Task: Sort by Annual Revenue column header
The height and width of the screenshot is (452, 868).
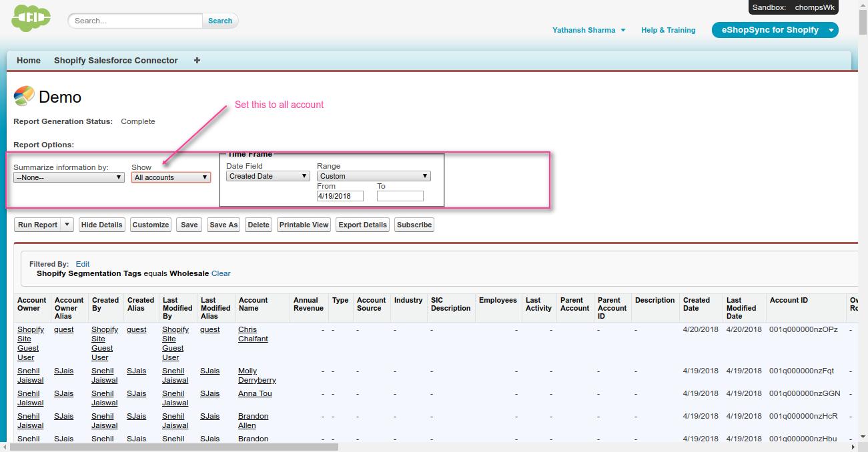Action: (308, 304)
